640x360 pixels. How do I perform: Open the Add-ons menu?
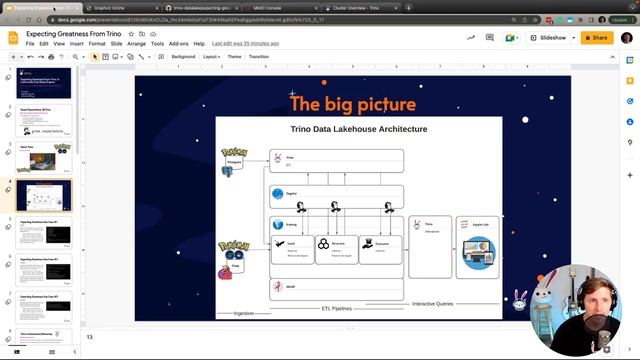point(179,44)
